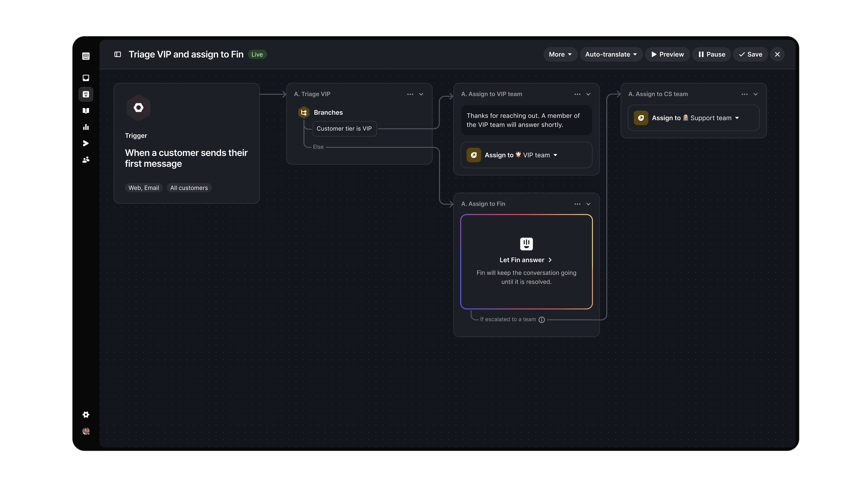
Task: Click the user avatar in sidebar
Action: (86, 431)
